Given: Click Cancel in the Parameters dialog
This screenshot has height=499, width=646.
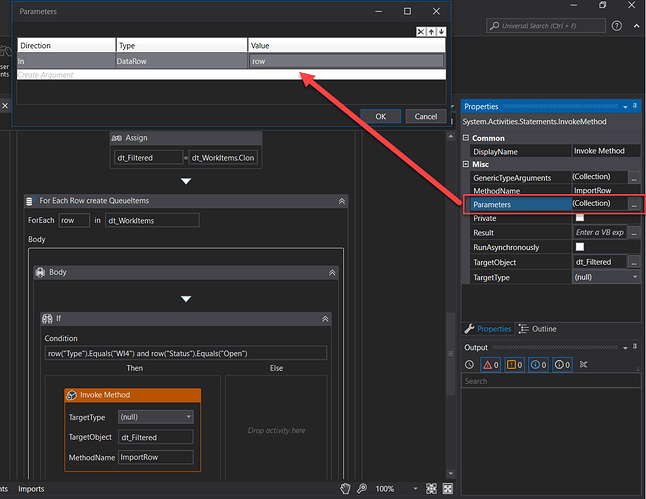Looking at the screenshot, I should pyautogui.click(x=426, y=117).
